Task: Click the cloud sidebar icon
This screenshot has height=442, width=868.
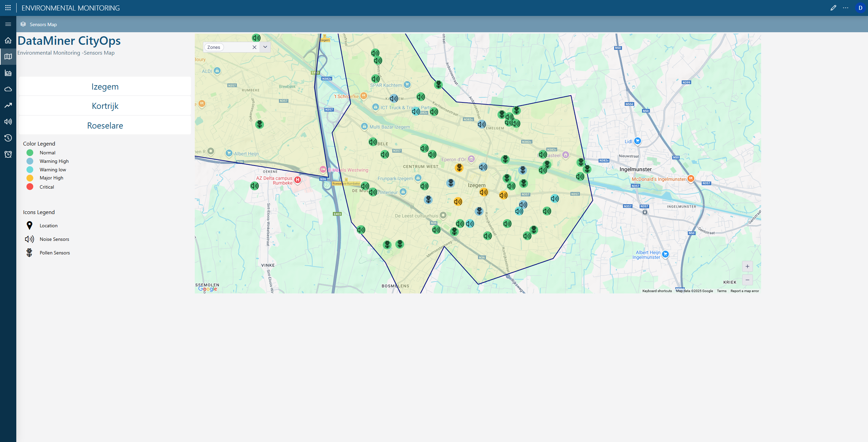Action: (8, 89)
